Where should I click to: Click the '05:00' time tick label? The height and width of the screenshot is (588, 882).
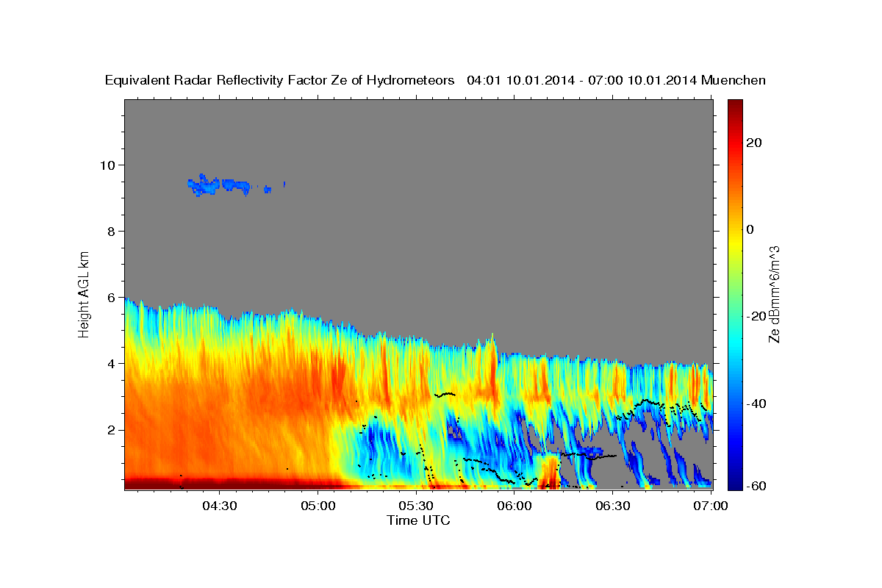click(x=318, y=506)
